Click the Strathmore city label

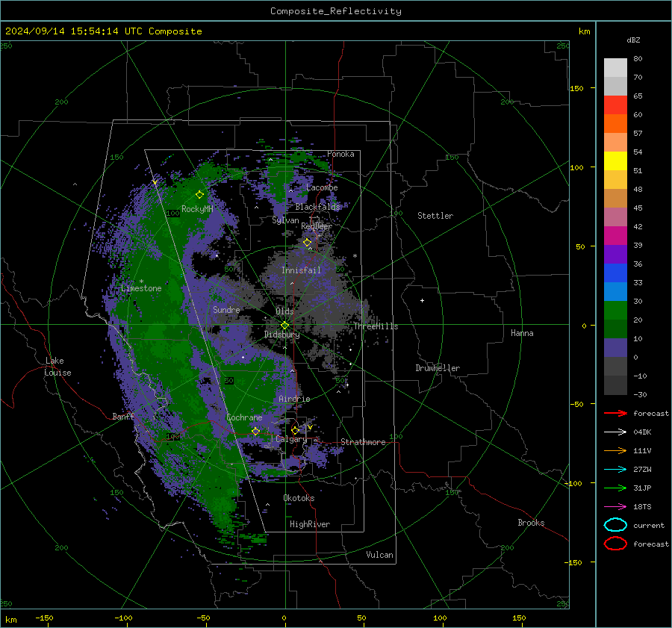[363, 442]
